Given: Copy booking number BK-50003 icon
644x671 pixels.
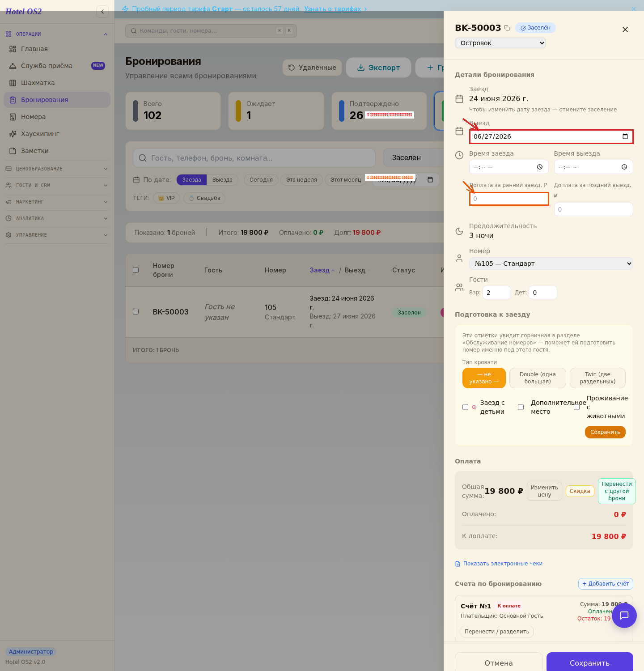Looking at the screenshot, I should [x=507, y=28].
